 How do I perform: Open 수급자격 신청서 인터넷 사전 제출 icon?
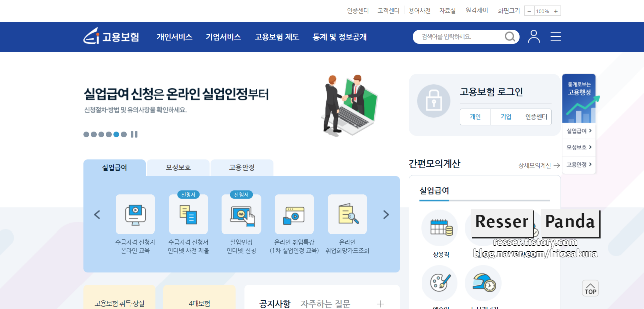[188, 214]
